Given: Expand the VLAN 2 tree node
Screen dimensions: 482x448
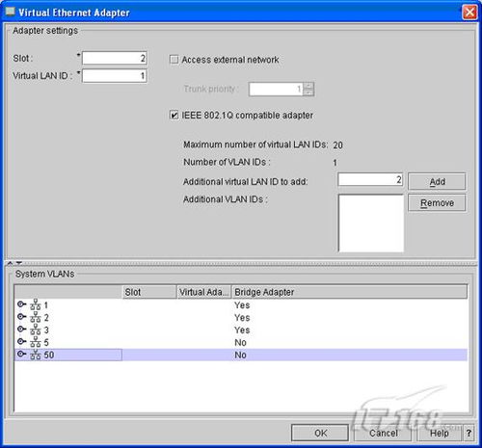Looking at the screenshot, I should click(21, 316).
